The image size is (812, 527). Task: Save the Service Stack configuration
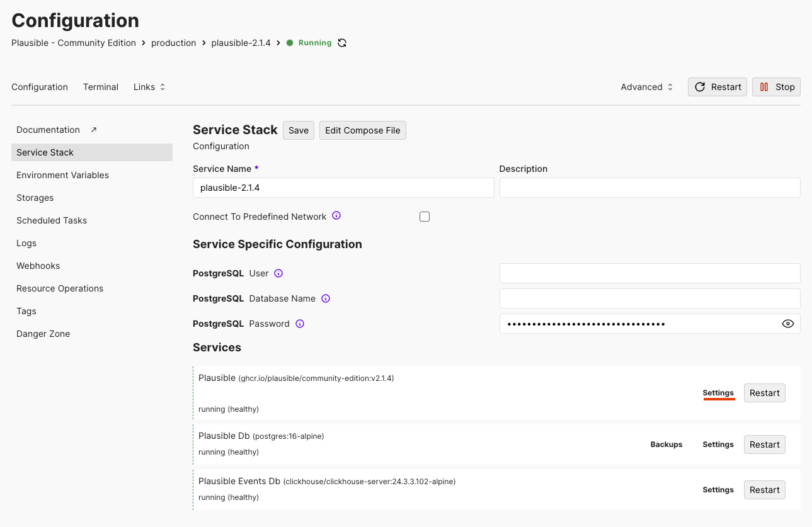click(299, 130)
